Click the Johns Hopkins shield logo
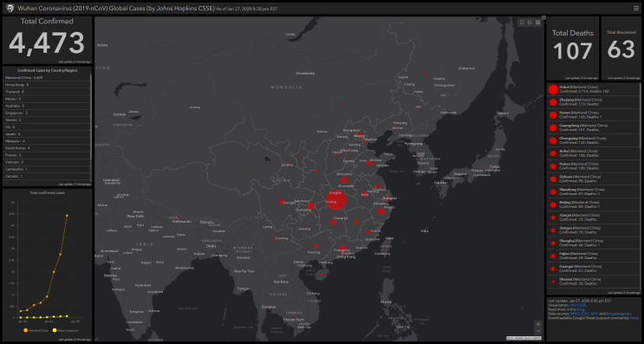Image resolution: width=644 pixels, height=344 pixels. pos(10,8)
